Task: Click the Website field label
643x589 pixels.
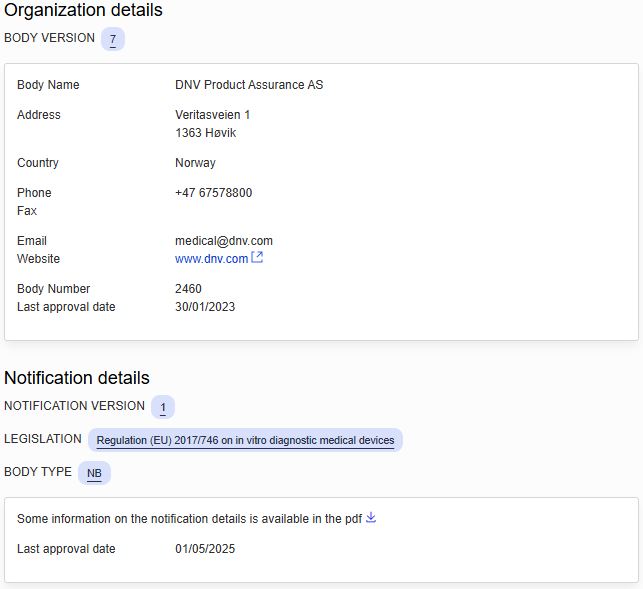Action: pyautogui.click(x=39, y=259)
